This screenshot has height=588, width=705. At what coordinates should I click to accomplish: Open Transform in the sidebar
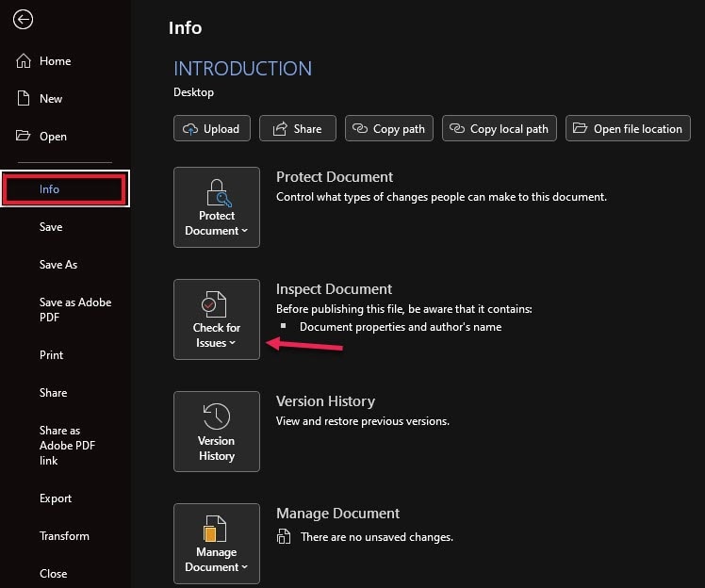(64, 536)
